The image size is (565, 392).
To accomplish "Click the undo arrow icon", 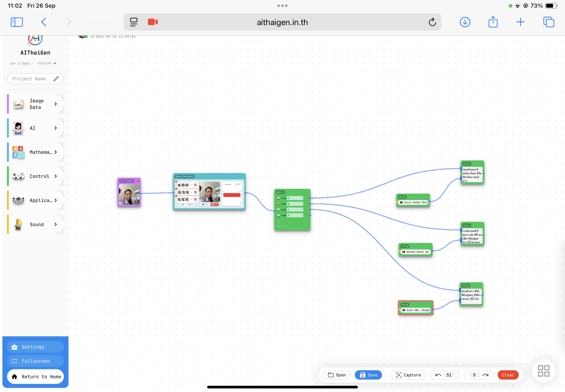I will pos(438,375).
